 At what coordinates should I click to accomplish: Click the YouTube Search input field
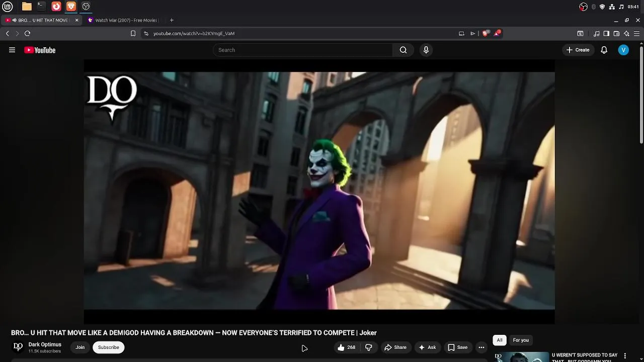pos(302,50)
